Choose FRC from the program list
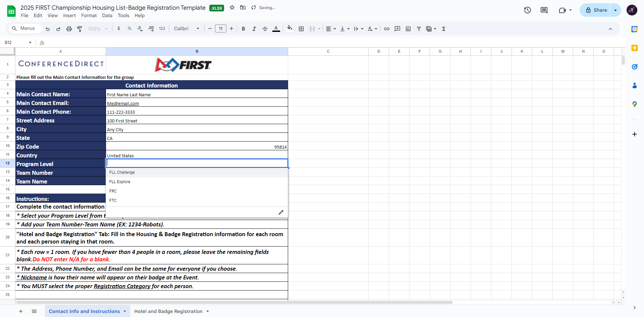The image size is (644, 317). (197, 191)
